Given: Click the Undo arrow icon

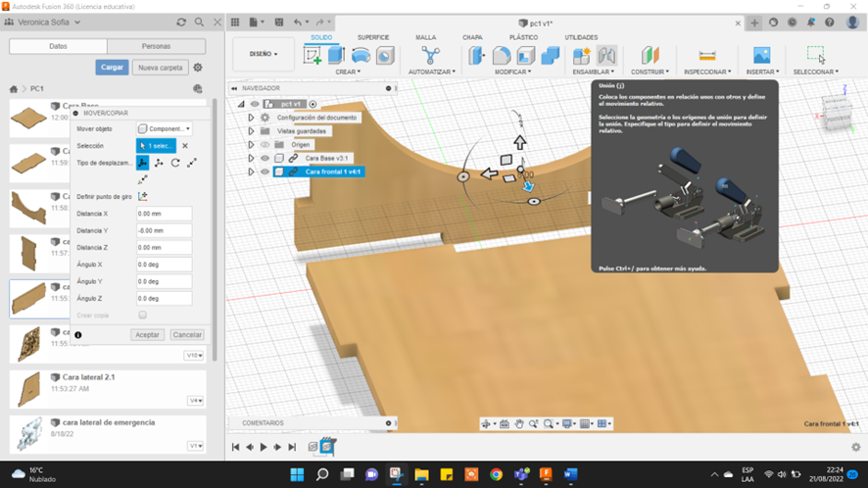Looking at the screenshot, I should (298, 23).
